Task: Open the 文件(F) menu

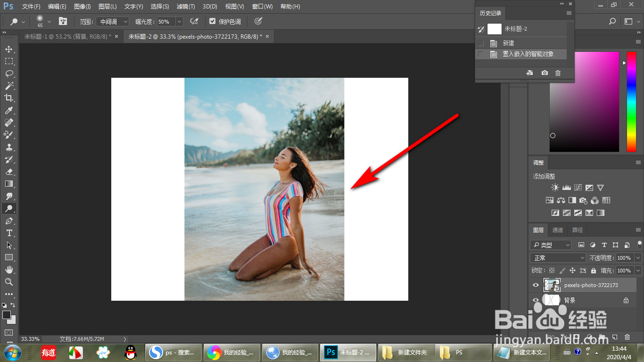Action: tap(31, 7)
